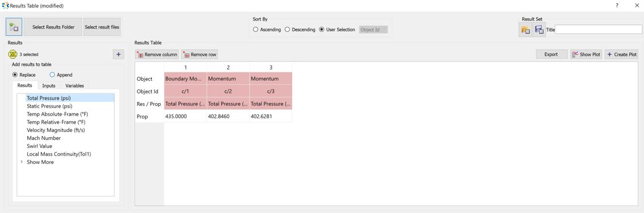Switch to the Variables tab
The width and height of the screenshot is (644, 213).
(x=75, y=86)
